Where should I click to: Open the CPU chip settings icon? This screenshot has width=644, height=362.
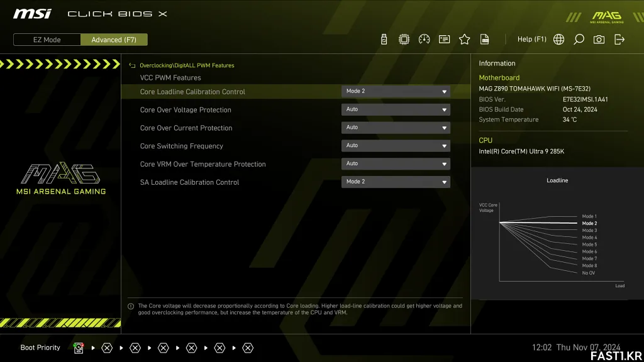(404, 40)
